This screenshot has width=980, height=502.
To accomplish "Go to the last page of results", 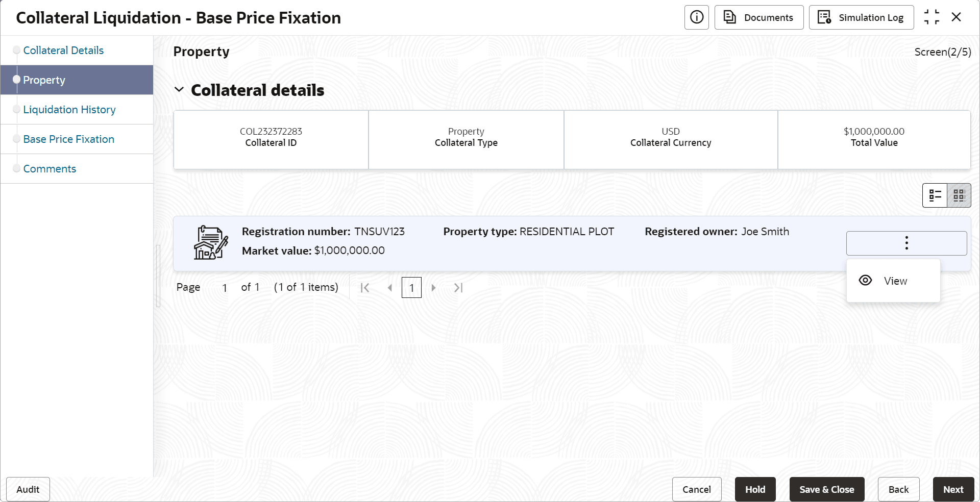I will [x=458, y=288].
